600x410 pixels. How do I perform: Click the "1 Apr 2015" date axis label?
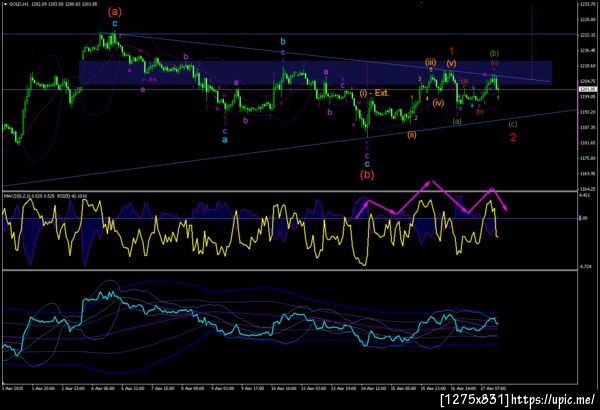[x=13, y=388]
